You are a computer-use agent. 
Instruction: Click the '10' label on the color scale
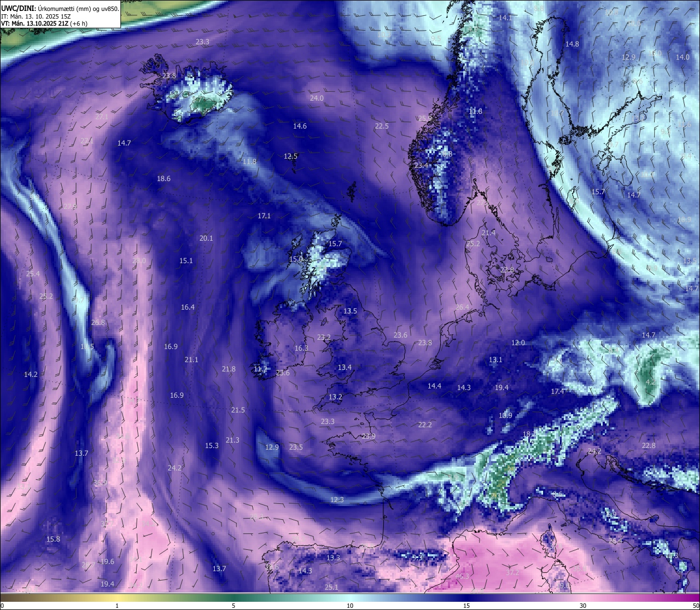click(350, 606)
